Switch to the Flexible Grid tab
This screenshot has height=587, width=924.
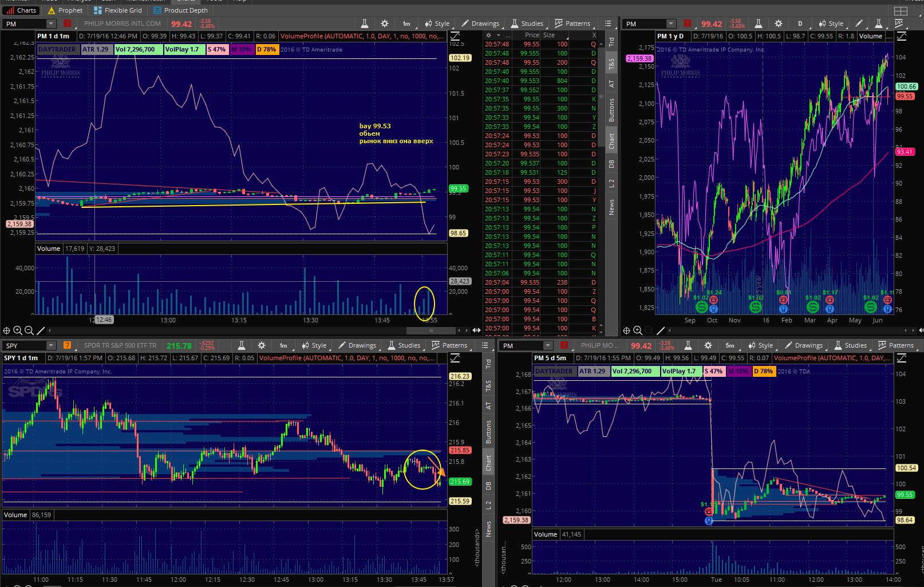click(118, 10)
